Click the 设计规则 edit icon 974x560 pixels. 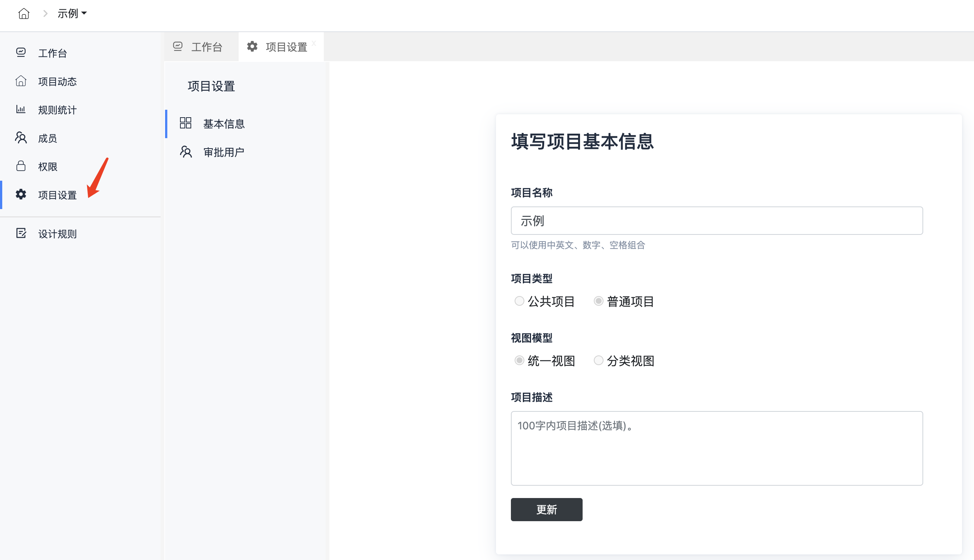click(x=21, y=233)
